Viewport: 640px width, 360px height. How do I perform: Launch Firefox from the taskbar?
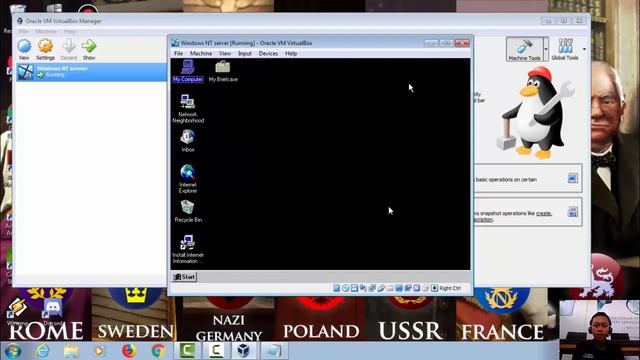129,351
